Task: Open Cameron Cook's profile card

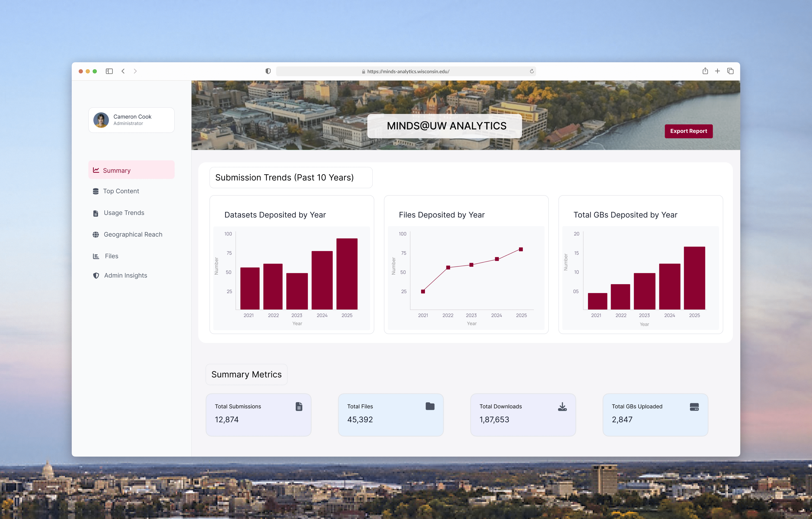Action: click(x=131, y=120)
